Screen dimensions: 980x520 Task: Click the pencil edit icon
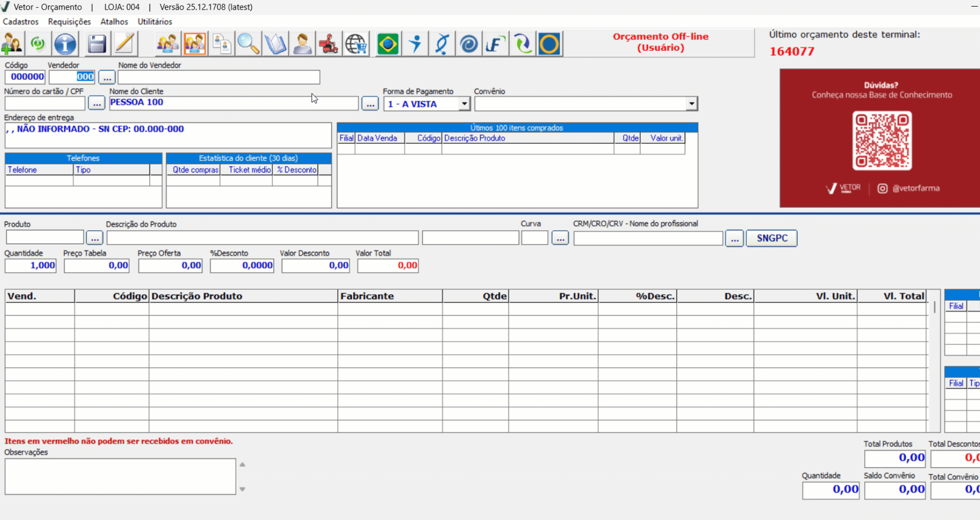124,44
